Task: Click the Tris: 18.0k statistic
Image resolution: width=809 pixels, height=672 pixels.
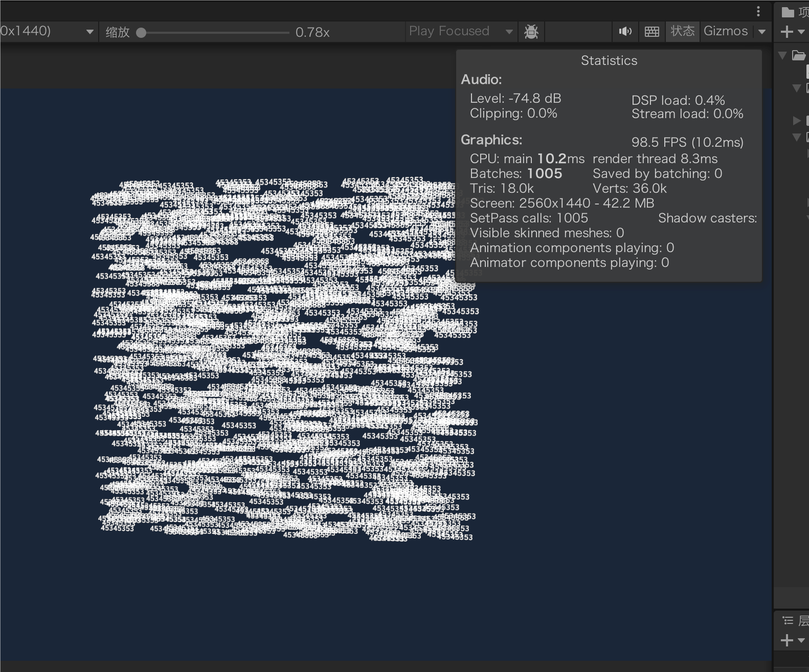Action: tap(502, 188)
